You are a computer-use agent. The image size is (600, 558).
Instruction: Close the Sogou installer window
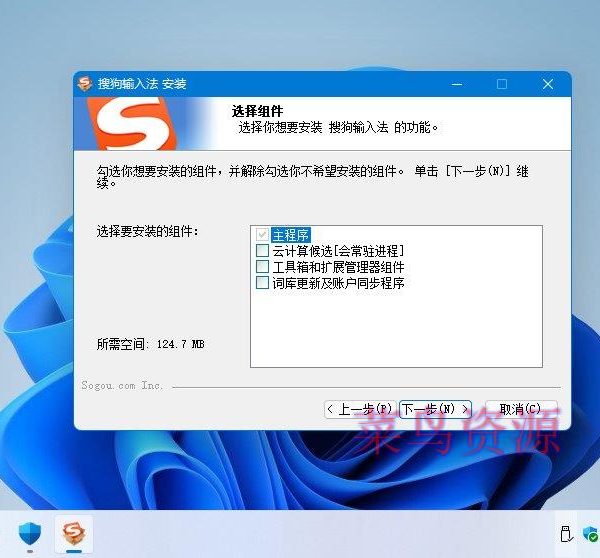548,84
